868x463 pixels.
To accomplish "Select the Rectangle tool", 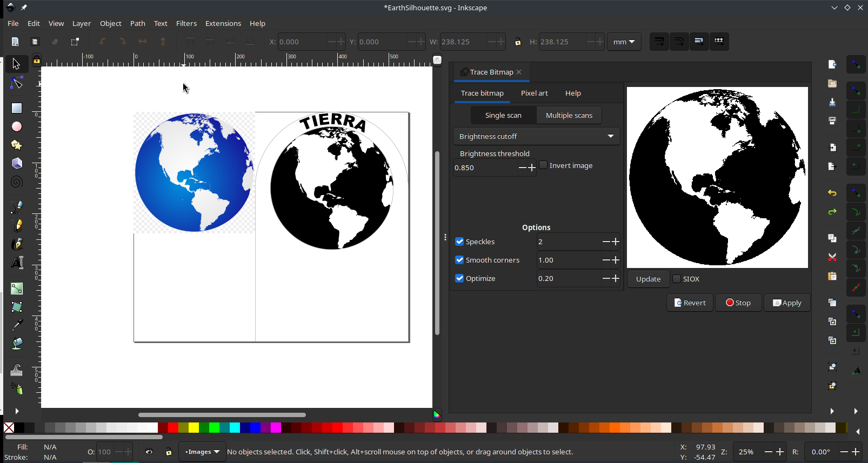I will point(17,108).
